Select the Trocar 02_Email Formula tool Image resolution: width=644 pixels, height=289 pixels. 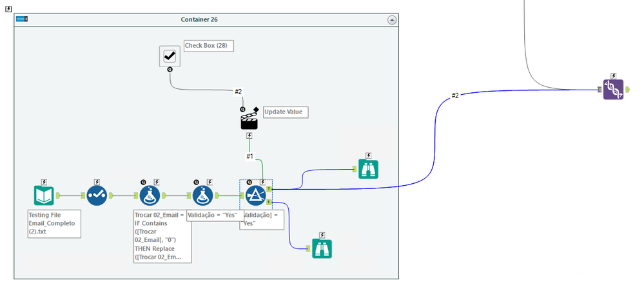pos(150,195)
